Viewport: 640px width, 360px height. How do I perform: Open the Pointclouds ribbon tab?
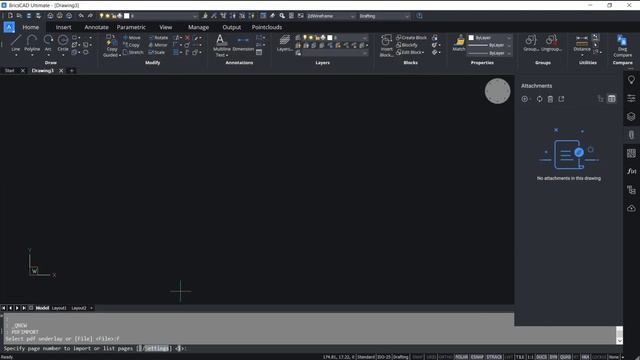267,27
